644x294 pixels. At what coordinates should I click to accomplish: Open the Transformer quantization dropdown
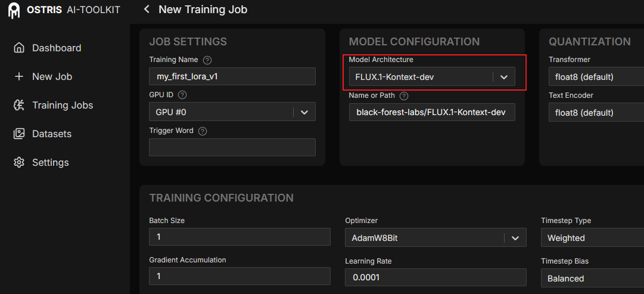tap(596, 77)
